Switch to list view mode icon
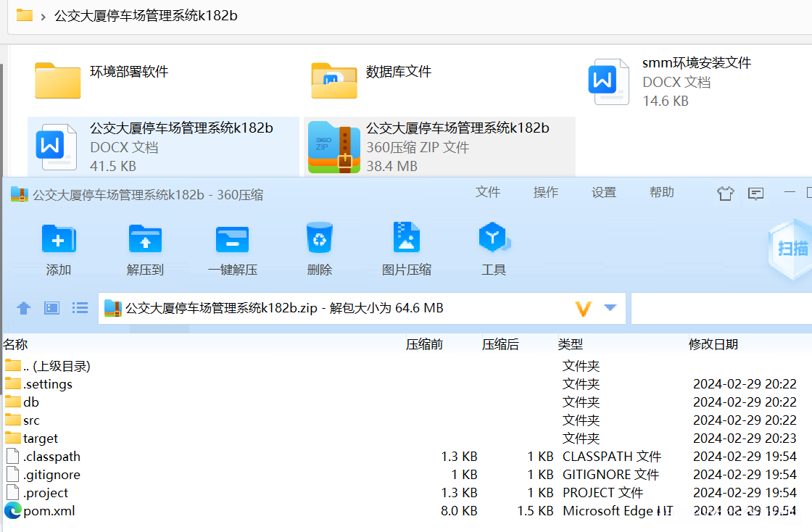This screenshot has height=532, width=812. [x=80, y=309]
